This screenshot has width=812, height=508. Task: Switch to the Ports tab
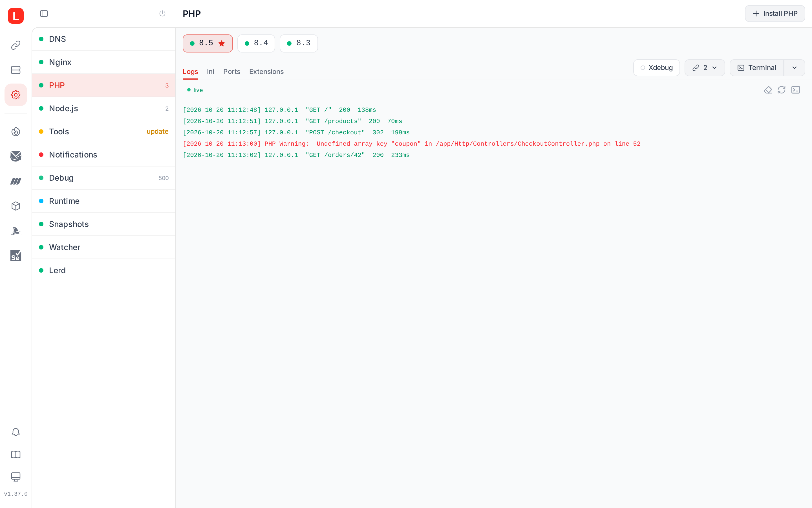pos(231,72)
